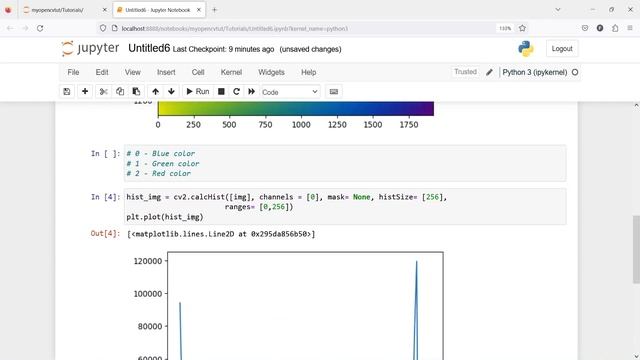640x360 pixels.
Task: Click the Line2D output text
Action: point(221,234)
